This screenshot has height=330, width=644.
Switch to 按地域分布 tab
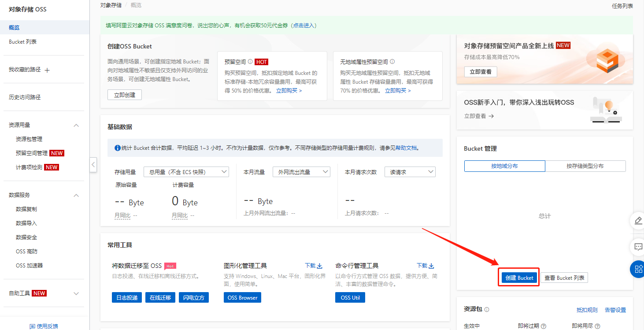point(505,166)
